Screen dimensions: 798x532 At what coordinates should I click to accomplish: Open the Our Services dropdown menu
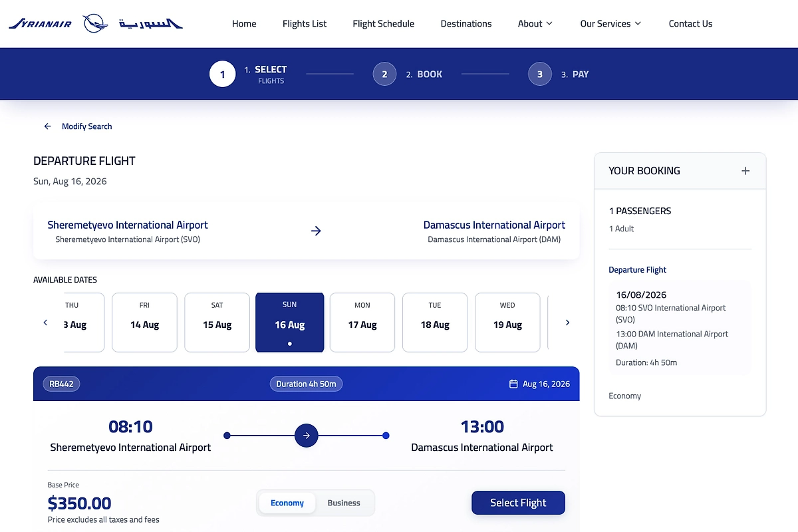610,23
